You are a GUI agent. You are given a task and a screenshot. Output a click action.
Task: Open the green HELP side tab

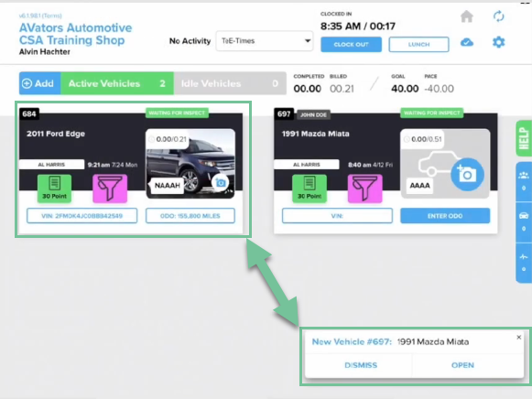point(524,138)
